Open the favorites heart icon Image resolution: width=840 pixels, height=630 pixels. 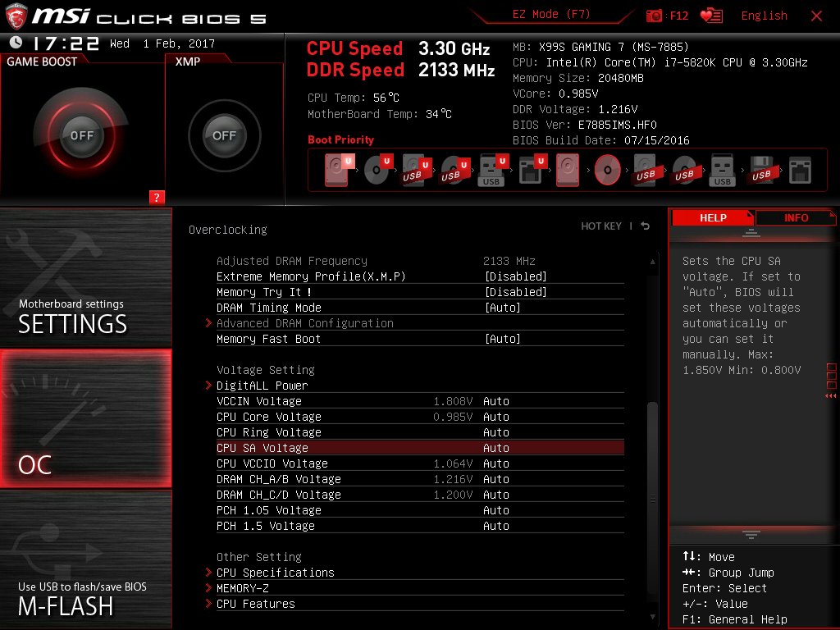712,16
